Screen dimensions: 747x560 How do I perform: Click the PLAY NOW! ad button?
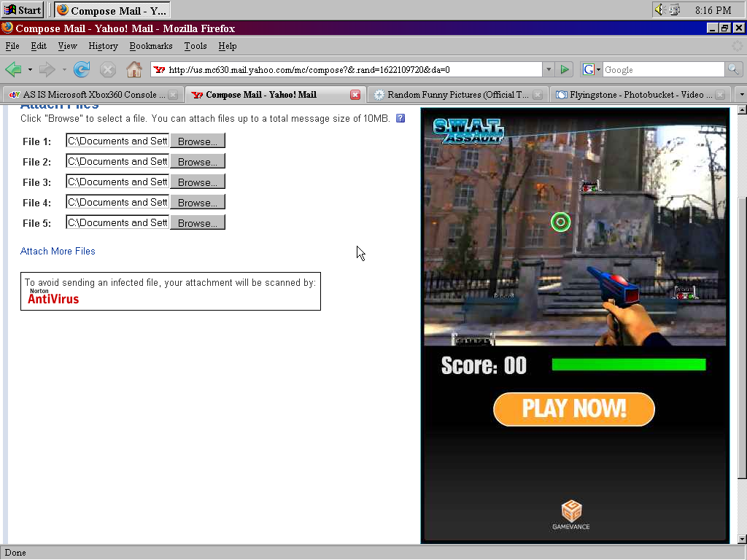click(574, 409)
